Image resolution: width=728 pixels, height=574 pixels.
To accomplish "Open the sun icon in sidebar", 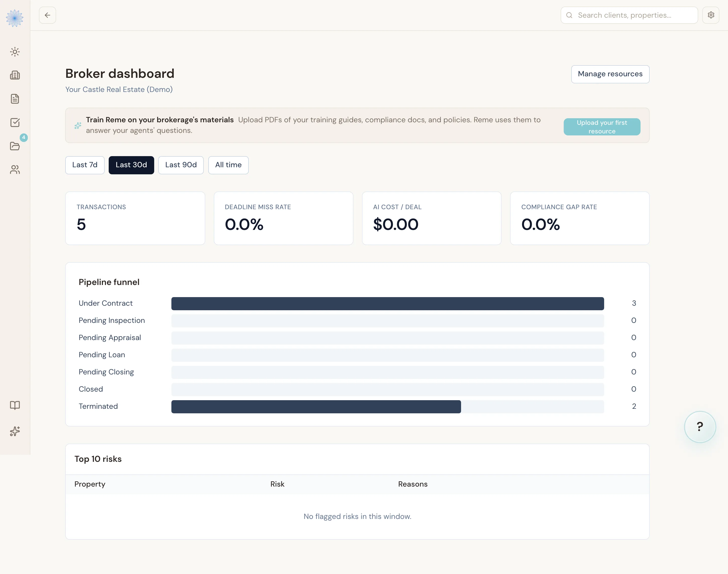I will (x=15, y=52).
